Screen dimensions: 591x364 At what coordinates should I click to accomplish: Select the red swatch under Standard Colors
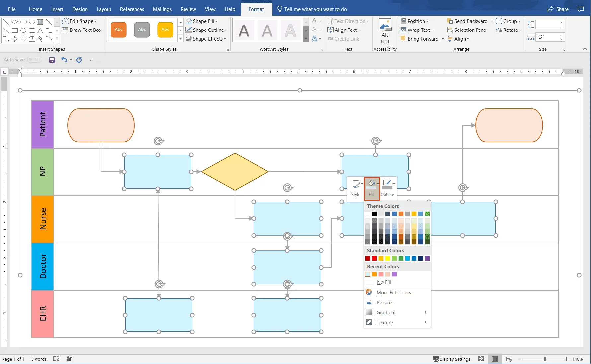pyautogui.click(x=374, y=258)
